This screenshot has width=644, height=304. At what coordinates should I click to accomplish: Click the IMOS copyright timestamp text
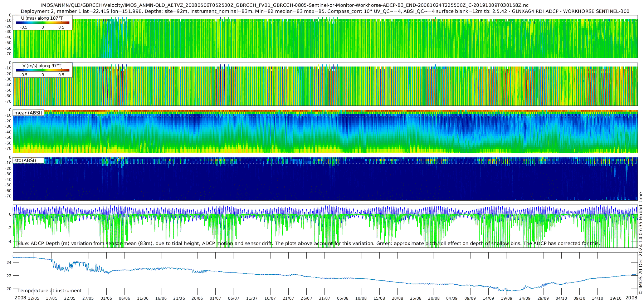[640, 243]
